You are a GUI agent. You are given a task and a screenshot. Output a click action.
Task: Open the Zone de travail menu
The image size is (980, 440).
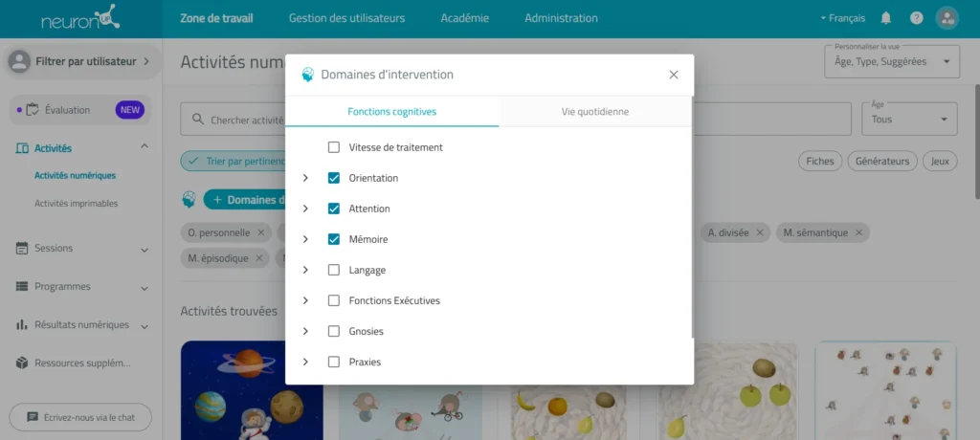click(217, 18)
